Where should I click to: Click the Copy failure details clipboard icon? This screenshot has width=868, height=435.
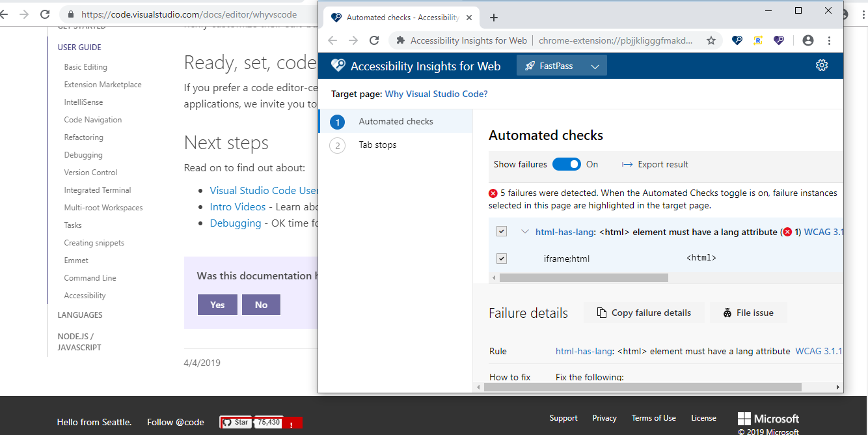pyautogui.click(x=601, y=313)
